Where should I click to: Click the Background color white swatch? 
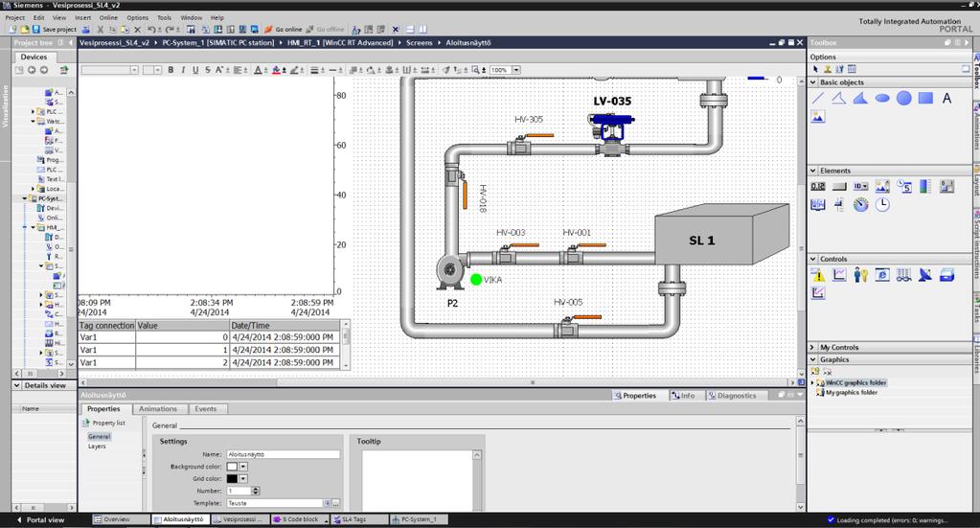pyautogui.click(x=233, y=467)
